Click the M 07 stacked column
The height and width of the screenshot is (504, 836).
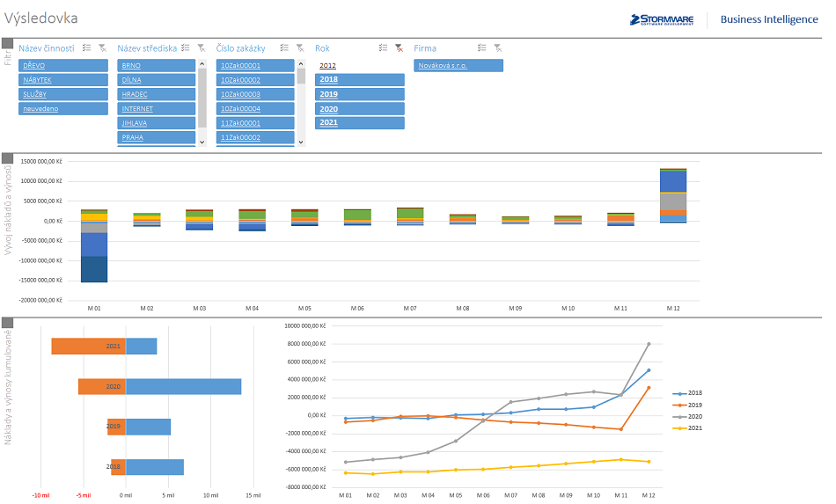[x=411, y=216]
